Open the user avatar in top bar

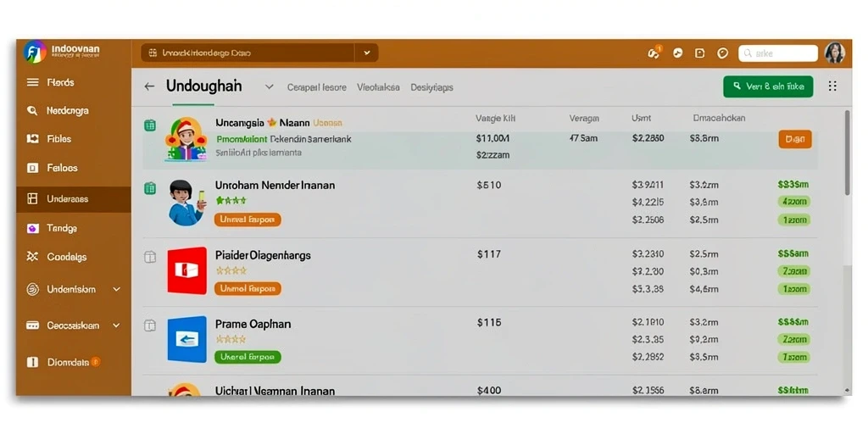[x=834, y=53]
